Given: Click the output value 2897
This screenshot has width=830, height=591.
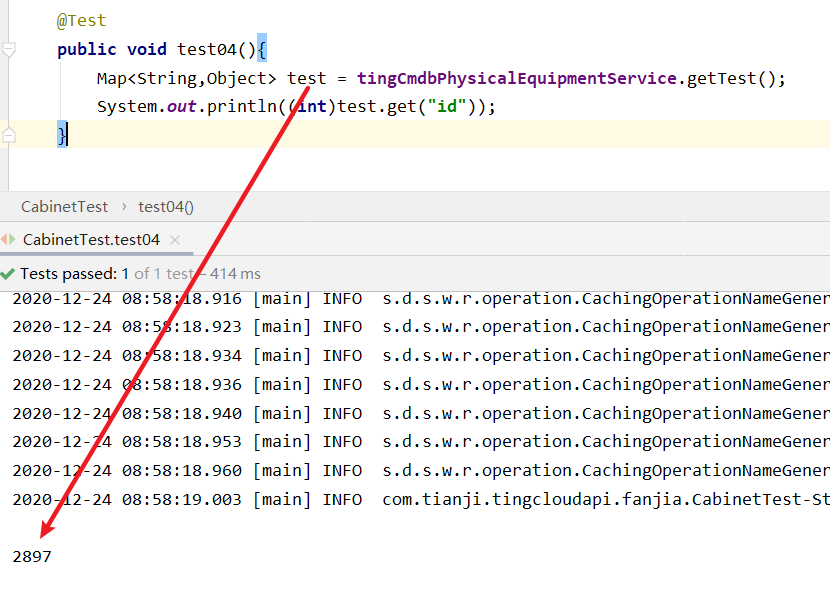Looking at the screenshot, I should coord(32,557).
